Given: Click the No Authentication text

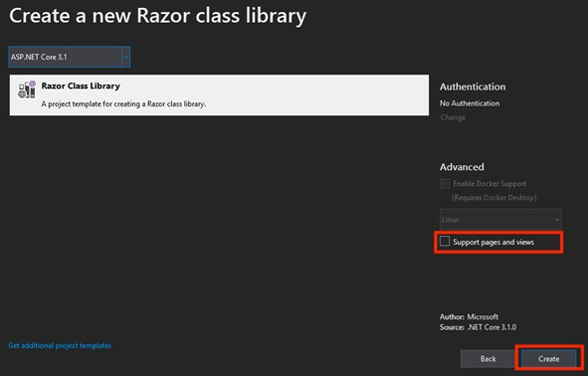Looking at the screenshot, I should tap(470, 103).
